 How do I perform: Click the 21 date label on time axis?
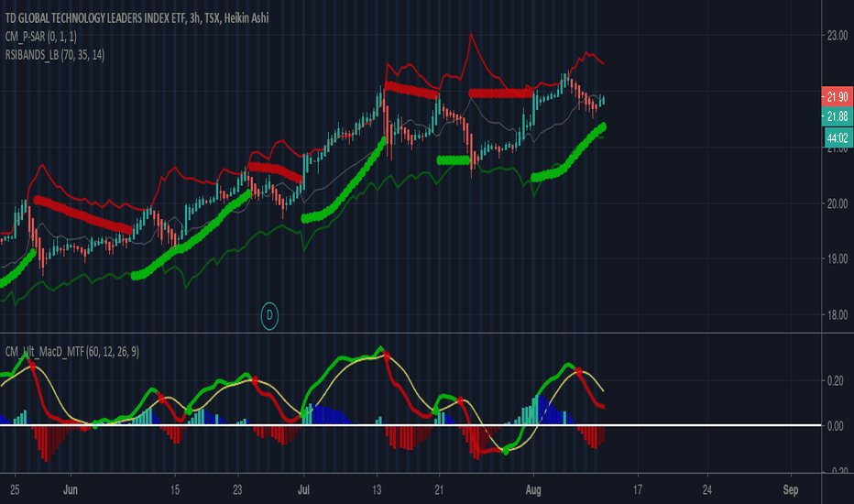tap(439, 489)
